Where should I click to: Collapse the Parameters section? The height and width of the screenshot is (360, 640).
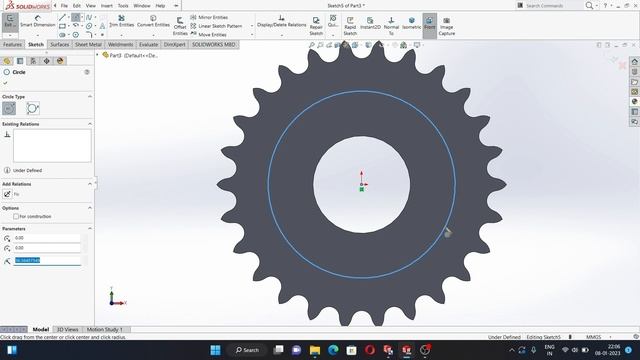click(90, 229)
